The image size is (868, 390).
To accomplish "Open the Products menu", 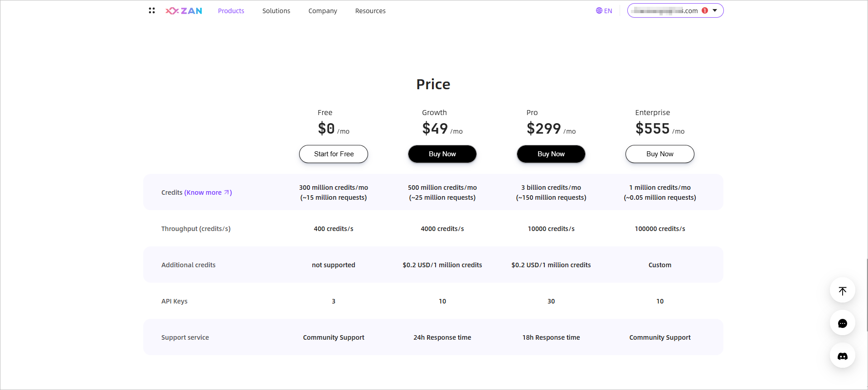I will [x=231, y=11].
